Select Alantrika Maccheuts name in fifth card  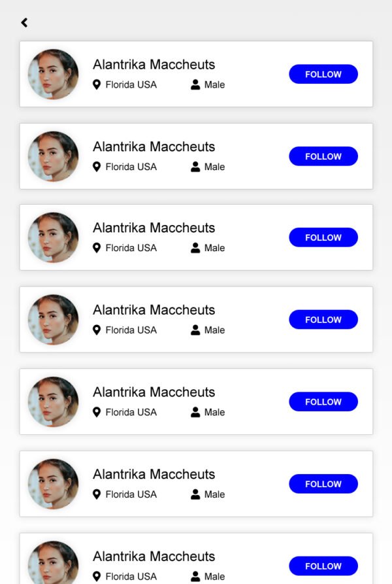(154, 392)
